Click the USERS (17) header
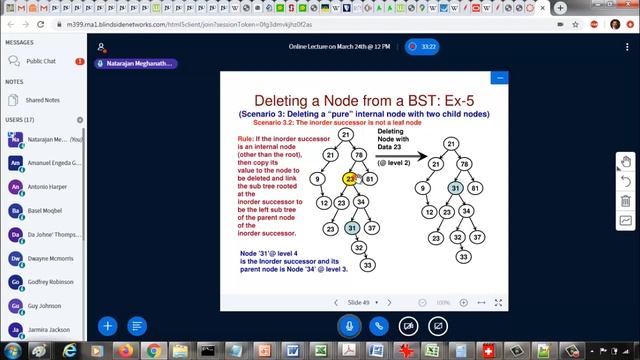The image size is (640, 360). 20,120
